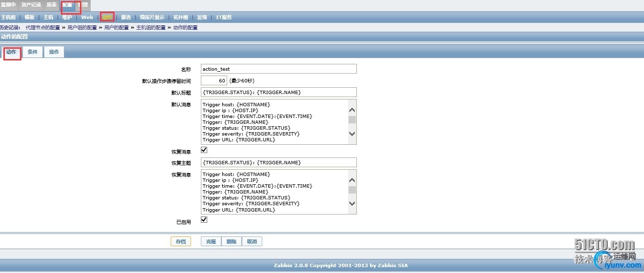644x273 pixels.
Task: Click the 默认消息 scrollbar down arrow
Action: click(352, 134)
